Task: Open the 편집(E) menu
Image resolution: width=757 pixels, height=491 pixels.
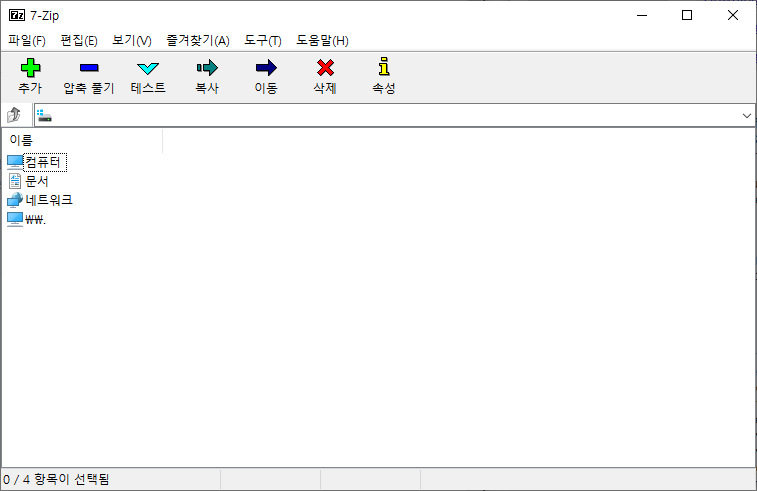Action: [x=79, y=41]
